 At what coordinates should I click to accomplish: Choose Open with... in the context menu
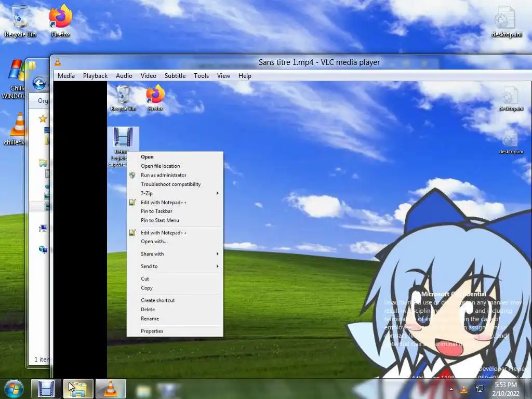(175, 242)
